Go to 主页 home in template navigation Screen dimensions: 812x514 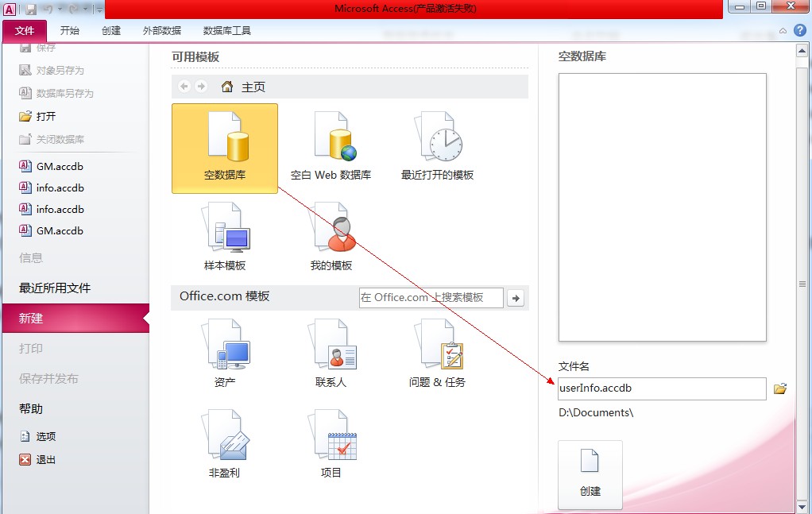tap(243, 87)
